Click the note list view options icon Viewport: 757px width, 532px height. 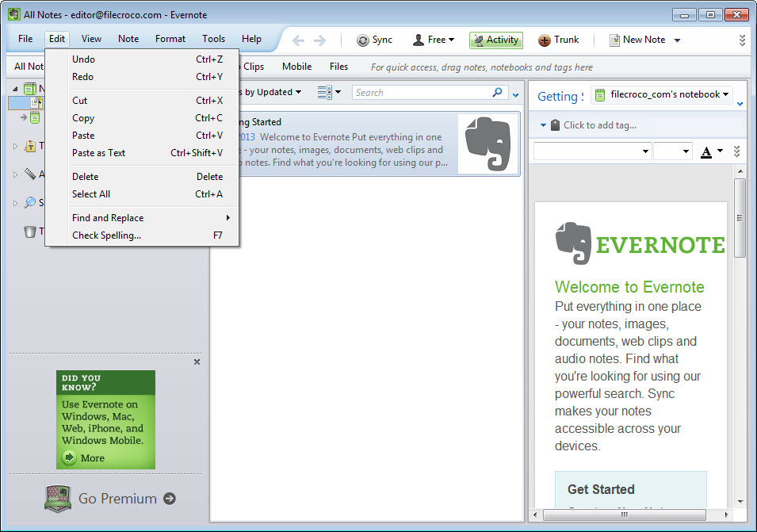(324, 92)
